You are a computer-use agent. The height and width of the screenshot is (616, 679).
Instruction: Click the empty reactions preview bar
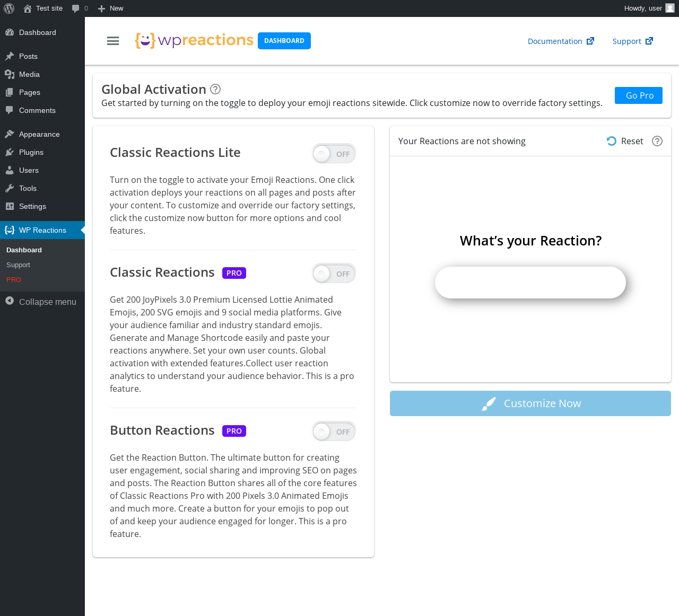[530, 283]
